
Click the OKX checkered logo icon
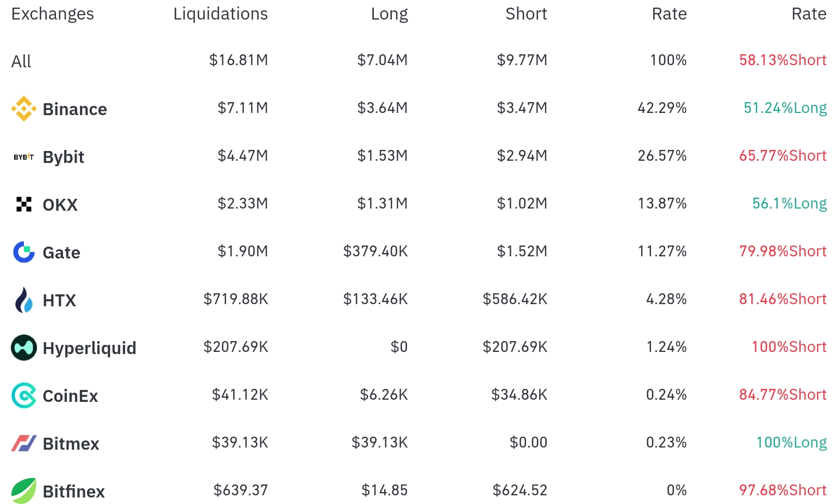(x=23, y=204)
